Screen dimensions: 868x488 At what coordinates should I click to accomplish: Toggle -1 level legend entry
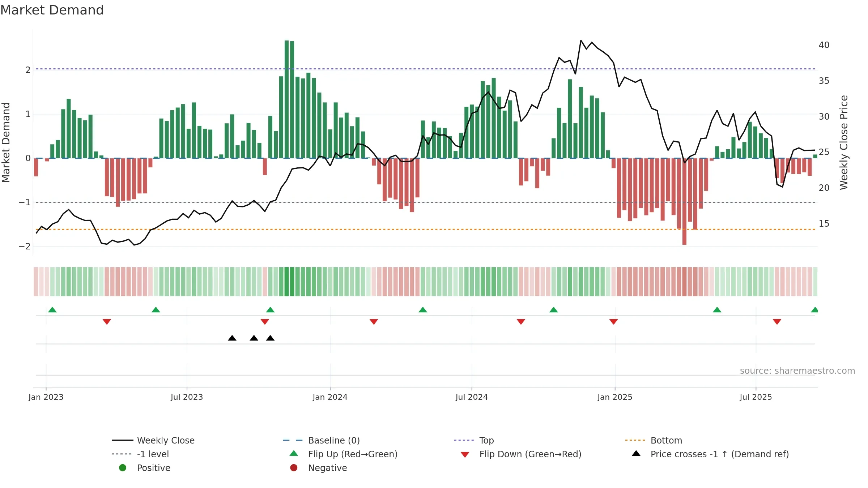[x=140, y=454]
